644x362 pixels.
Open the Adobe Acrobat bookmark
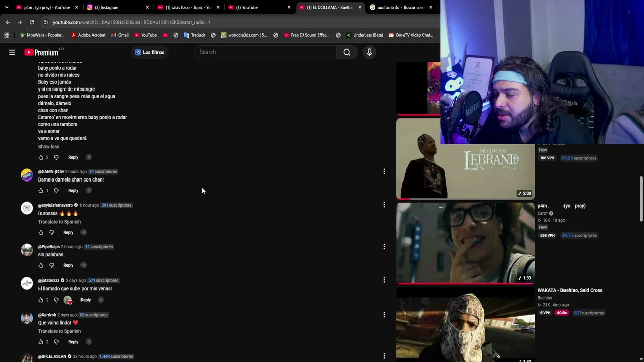[88, 35]
